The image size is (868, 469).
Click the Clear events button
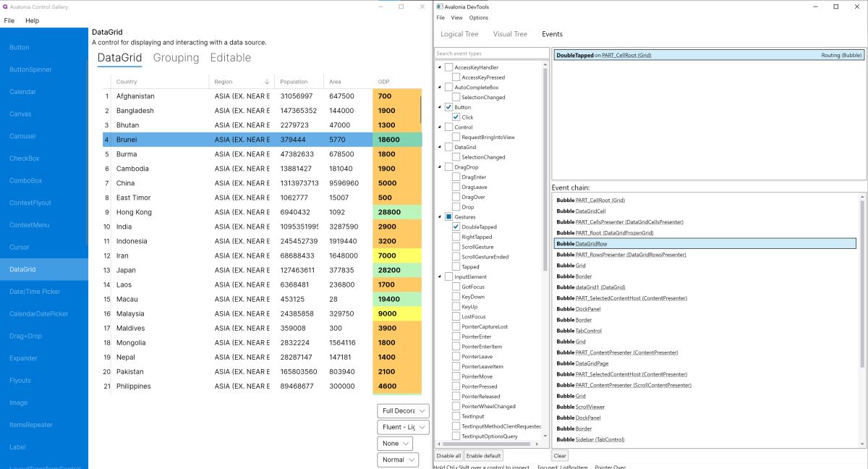tap(560, 456)
